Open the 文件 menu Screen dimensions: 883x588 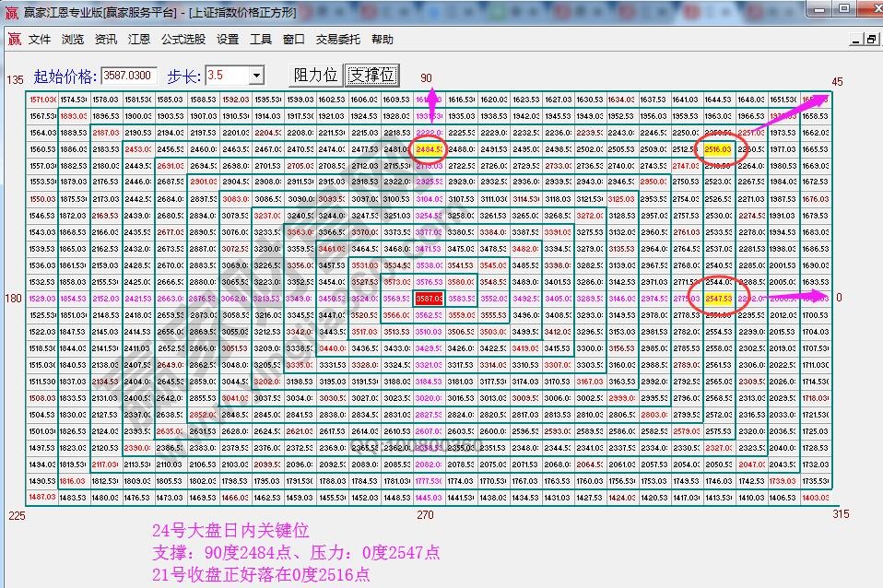[x=39, y=39]
